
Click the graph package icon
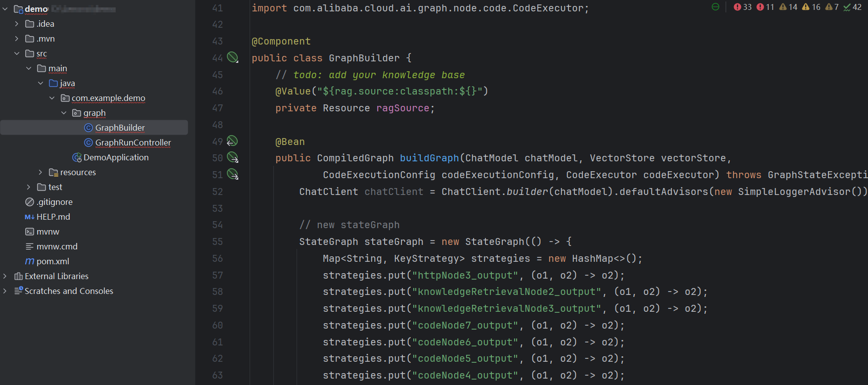(77, 113)
